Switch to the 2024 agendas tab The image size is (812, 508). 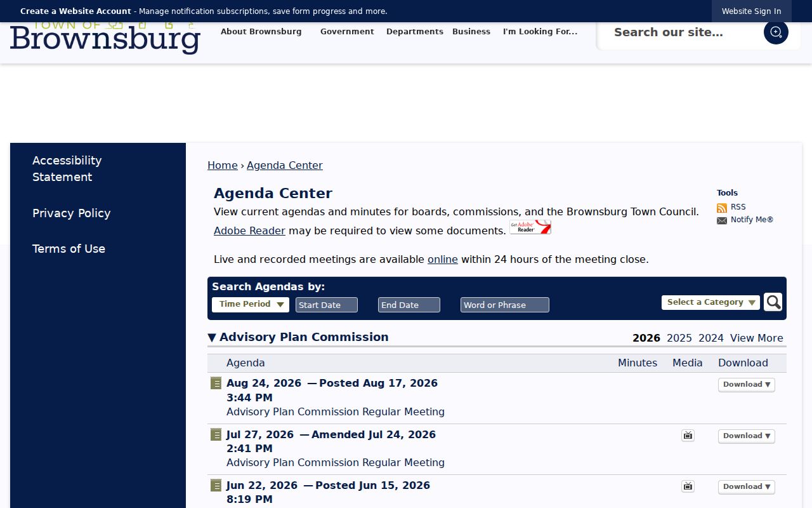[x=711, y=338]
